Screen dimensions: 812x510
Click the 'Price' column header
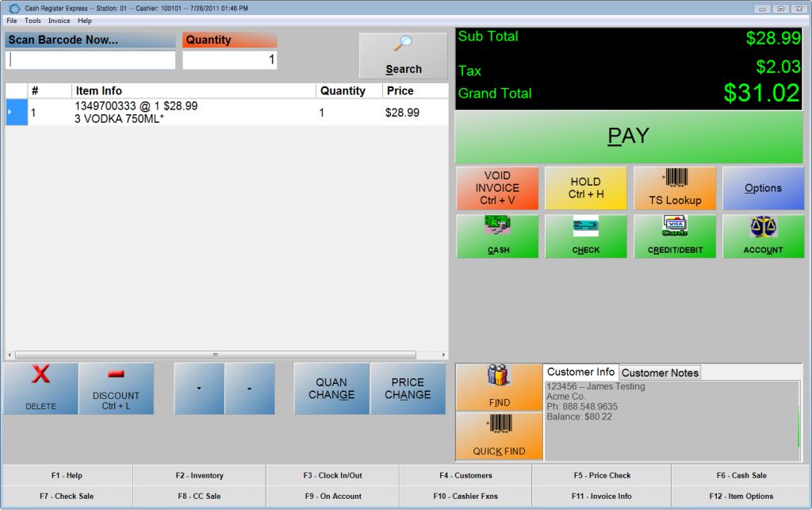(416, 90)
